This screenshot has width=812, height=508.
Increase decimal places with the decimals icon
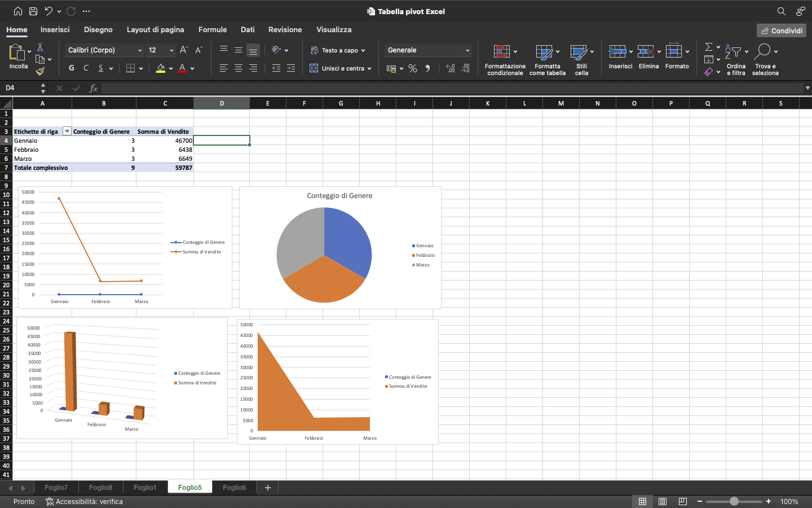click(x=450, y=68)
